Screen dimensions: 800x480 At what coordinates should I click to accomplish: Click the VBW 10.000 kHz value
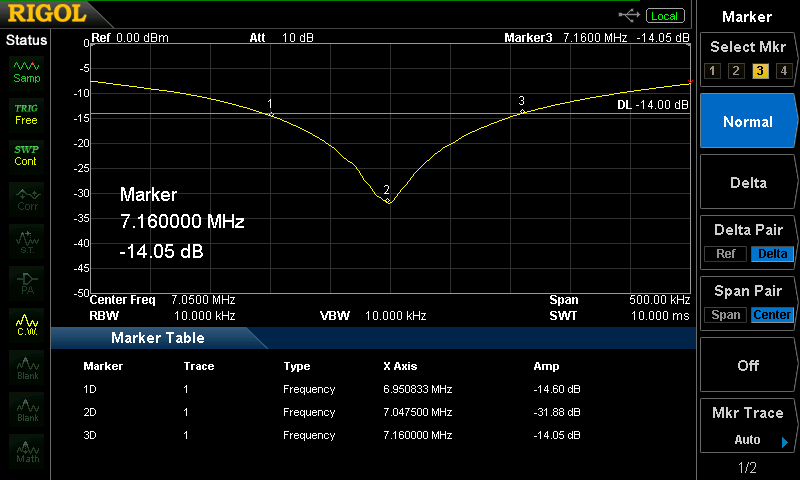[395, 316]
